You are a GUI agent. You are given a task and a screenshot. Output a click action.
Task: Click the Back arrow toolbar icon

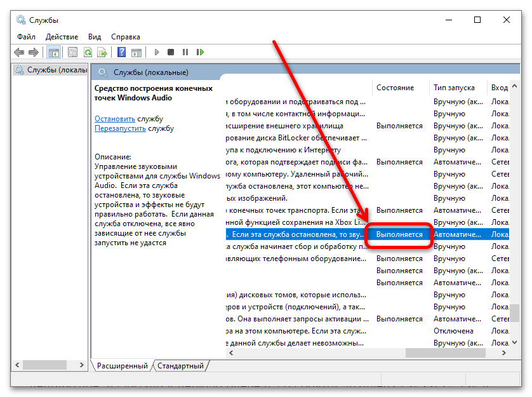19,52
